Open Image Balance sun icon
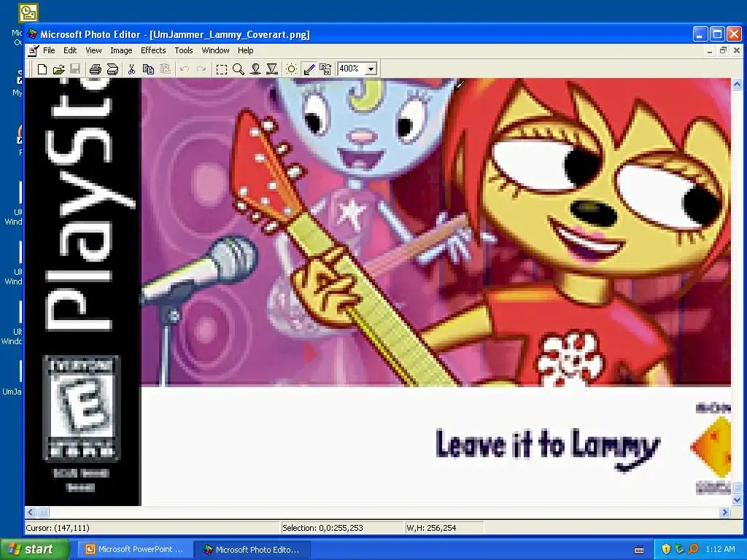The width and height of the screenshot is (747, 560). [292, 69]
